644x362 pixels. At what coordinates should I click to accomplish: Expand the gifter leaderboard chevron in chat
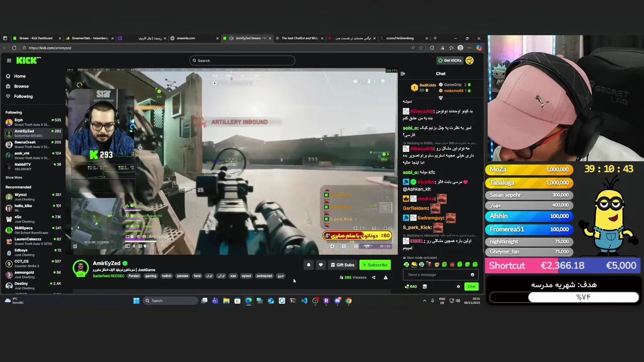(441, 98)
